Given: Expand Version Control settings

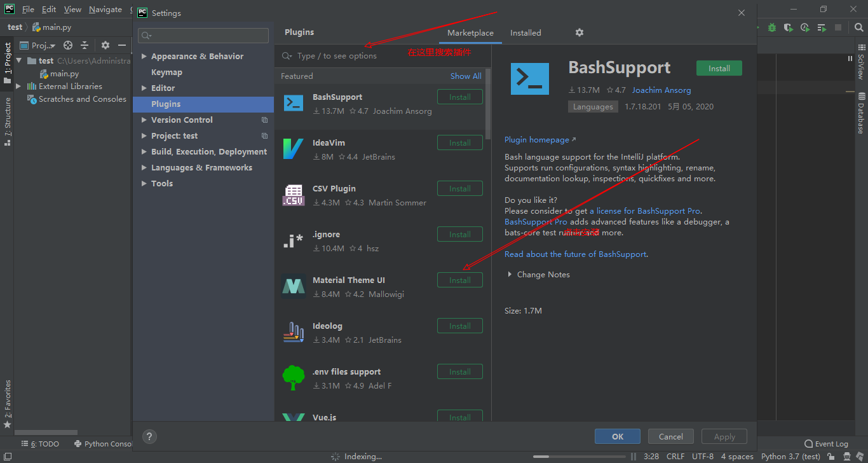Looking at the screenshot, I should tap(144, 120).
